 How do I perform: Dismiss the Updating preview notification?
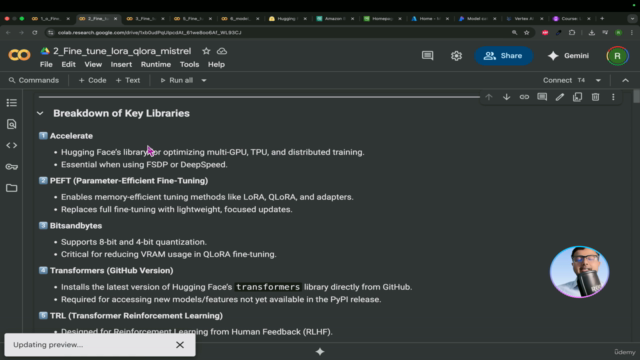click(x=180, y=345)
